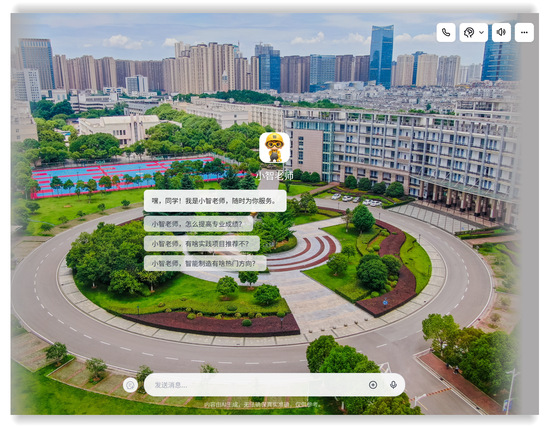Click the 小智老师 name label under avatar
Viewport: 548px width, 427px height.
(275, 175)
